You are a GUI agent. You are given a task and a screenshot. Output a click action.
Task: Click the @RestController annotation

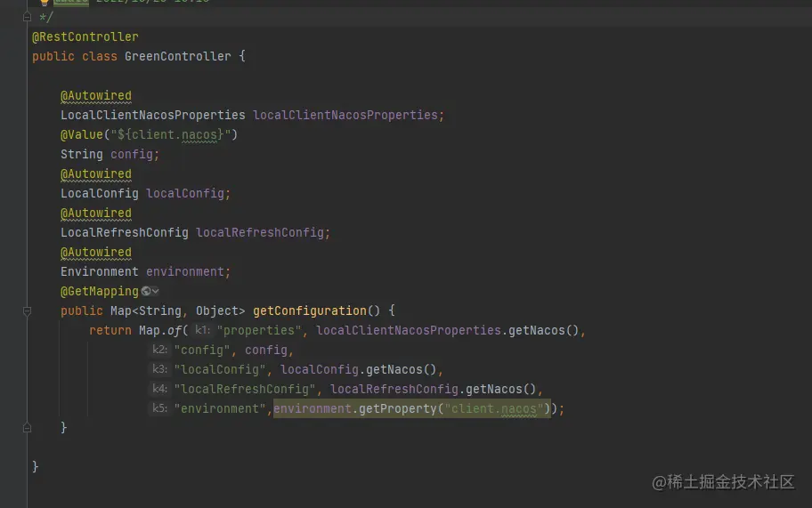[x=85, y=36]
